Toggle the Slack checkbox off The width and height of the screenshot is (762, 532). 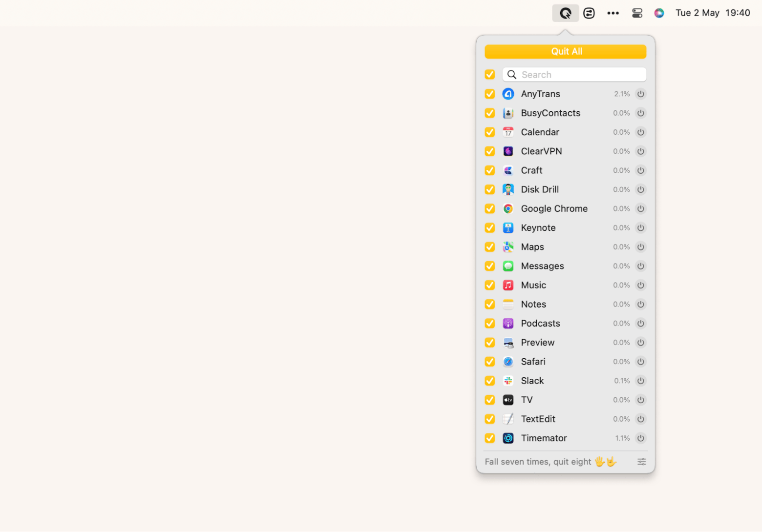[489, 381]
